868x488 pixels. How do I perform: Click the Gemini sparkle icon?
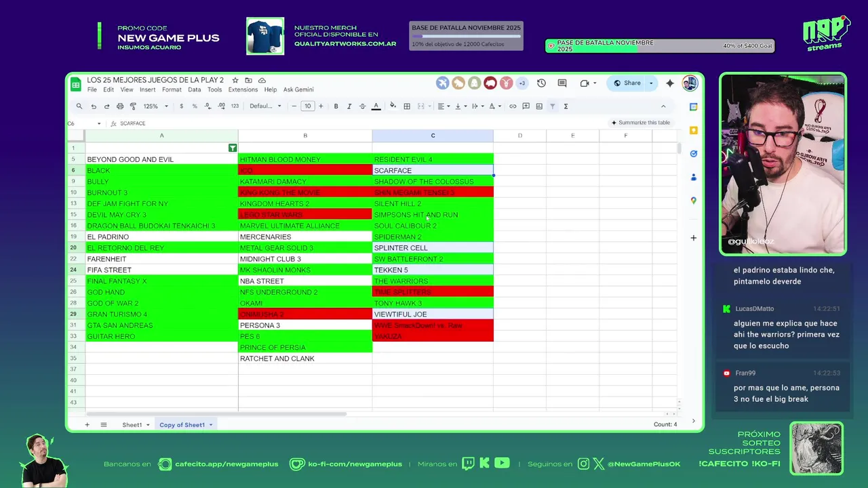(670, 83)
